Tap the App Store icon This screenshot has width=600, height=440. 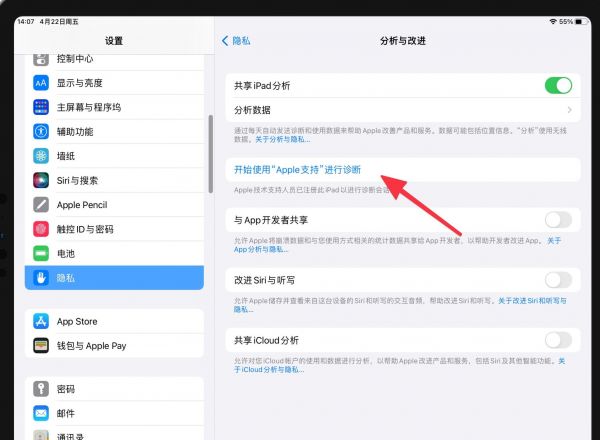(x=41, y=321)
